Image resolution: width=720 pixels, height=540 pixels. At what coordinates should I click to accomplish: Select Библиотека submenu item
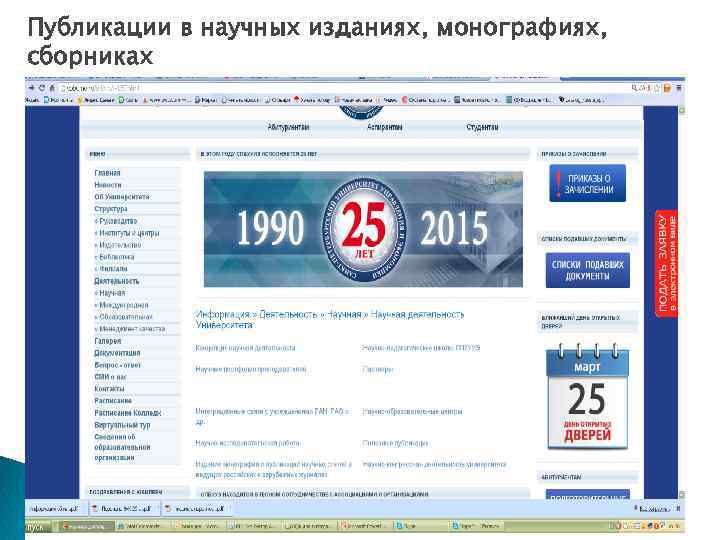(x=115, y=257)
